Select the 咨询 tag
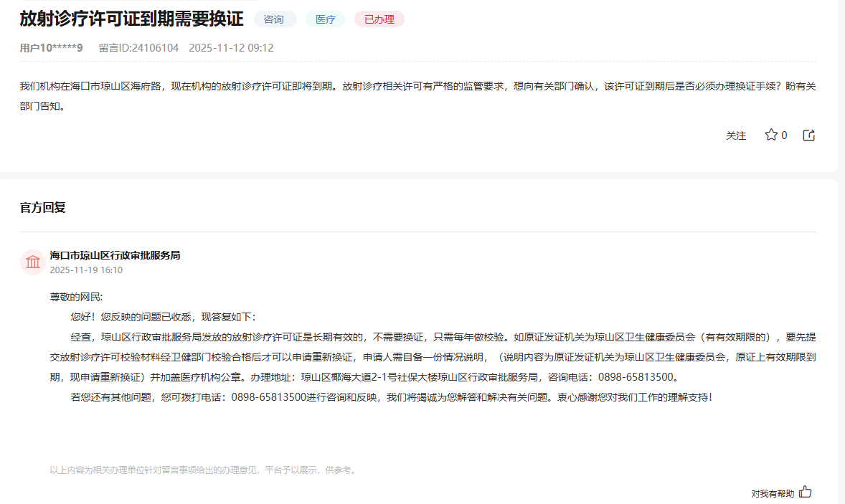Screen dimensions: 845x504 coord(274,19)
